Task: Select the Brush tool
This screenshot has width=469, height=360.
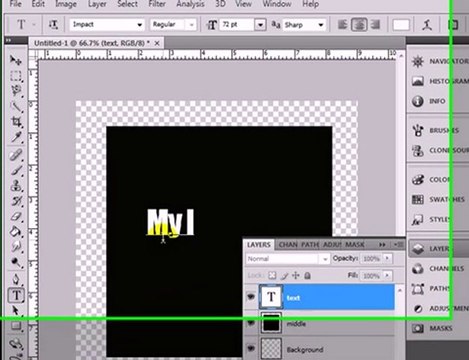Action: pos(15,170)
